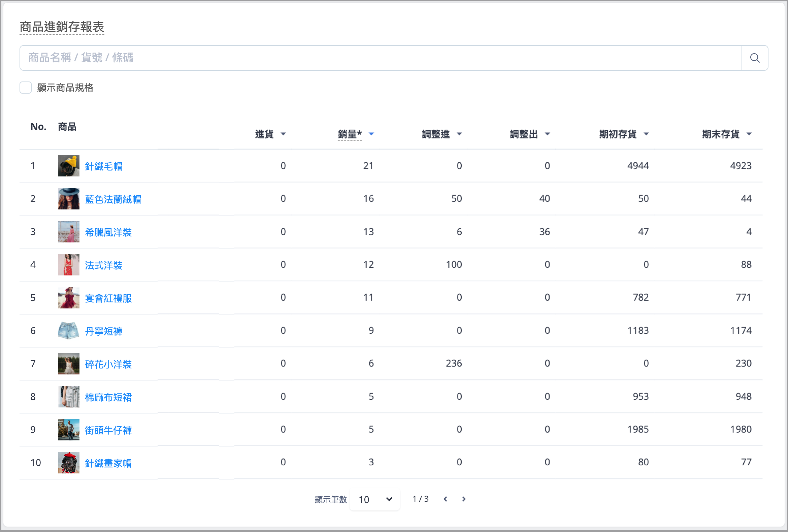The height and width of the screenshot is (532, 788).
Task: Sort by 銷量 column arrow
Action: (371, 134)
